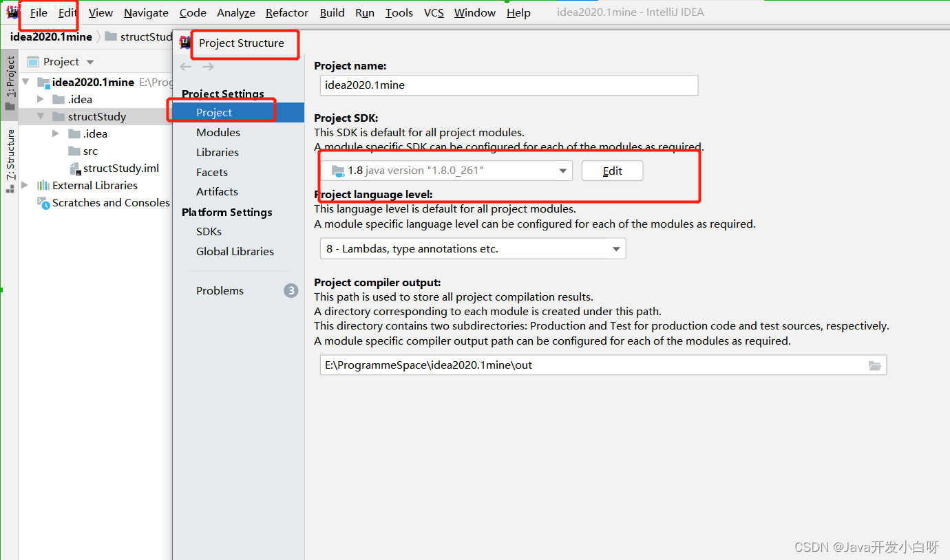Open the Edit menu
This screenshot has height=560, width=950.
click(67, 12)
